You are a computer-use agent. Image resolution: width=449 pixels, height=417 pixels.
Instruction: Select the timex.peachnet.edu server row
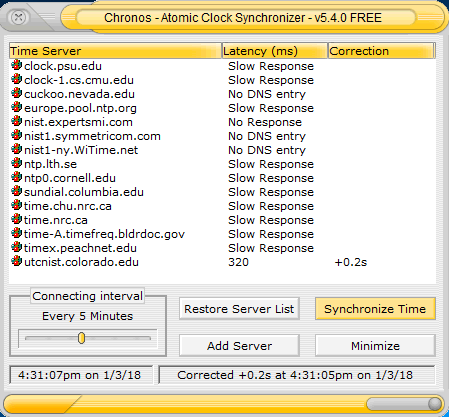[223, 248]
